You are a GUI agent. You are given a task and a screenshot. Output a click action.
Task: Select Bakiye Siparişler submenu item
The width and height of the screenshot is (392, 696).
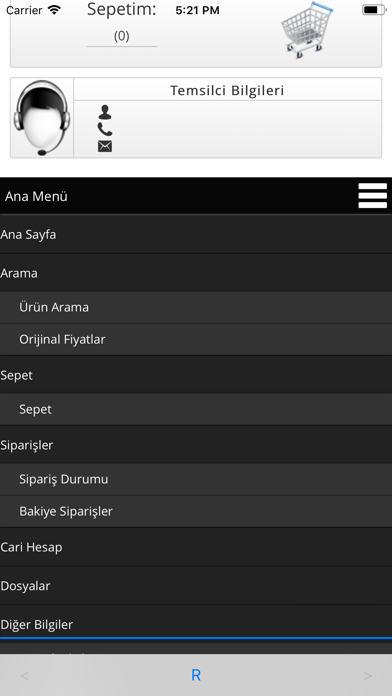click(x=196, y=511)
